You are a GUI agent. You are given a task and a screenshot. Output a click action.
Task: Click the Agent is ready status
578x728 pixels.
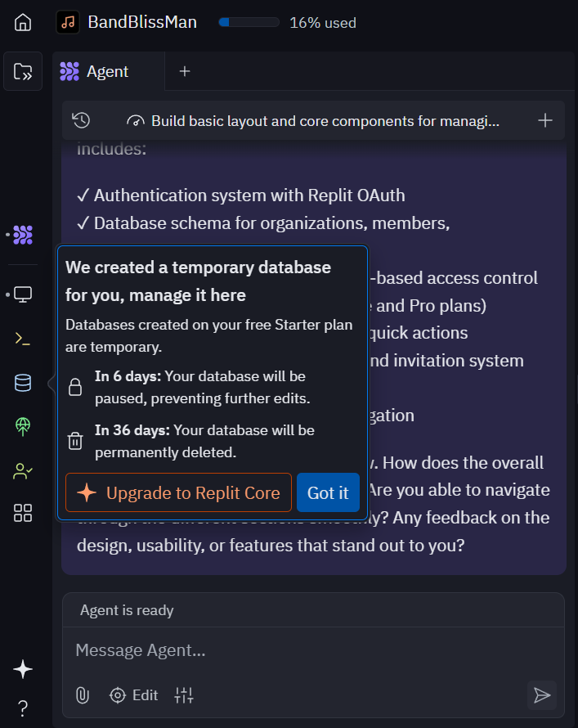click(x=127, y=610)
